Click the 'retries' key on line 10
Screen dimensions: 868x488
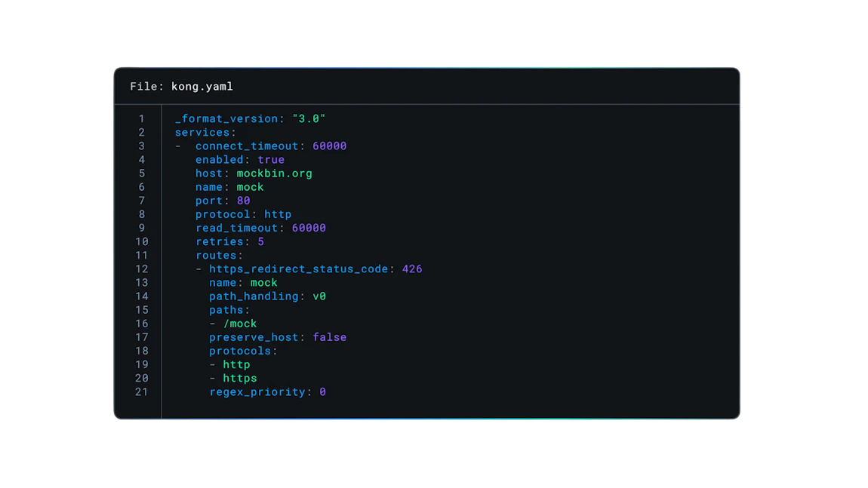pyautogui.click(x=219, y=242)
